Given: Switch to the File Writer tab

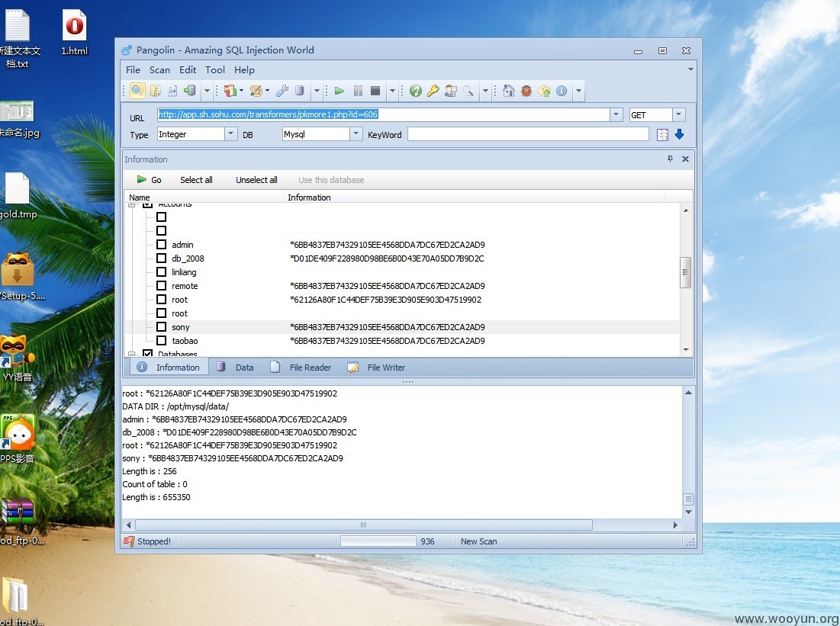Looking at the screenshot, I should click(377, 368).
